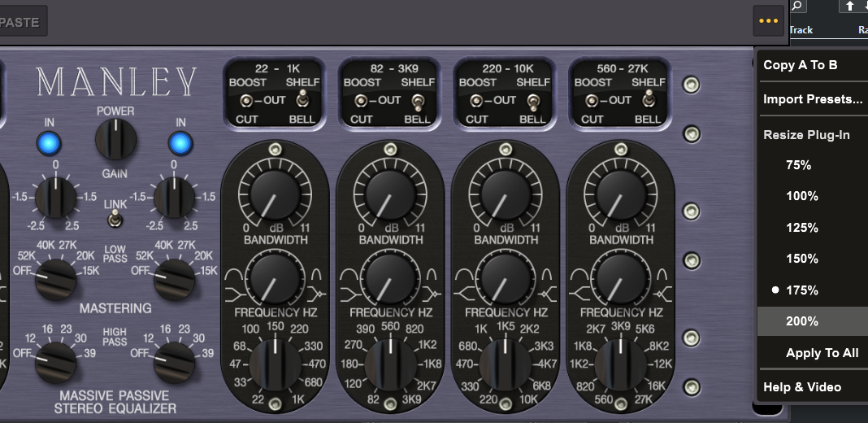This screenshot has width=868, height=423.
Task: Click the 22-1K band BANDWIDTH knob
Action: click(x=276, y=277)
